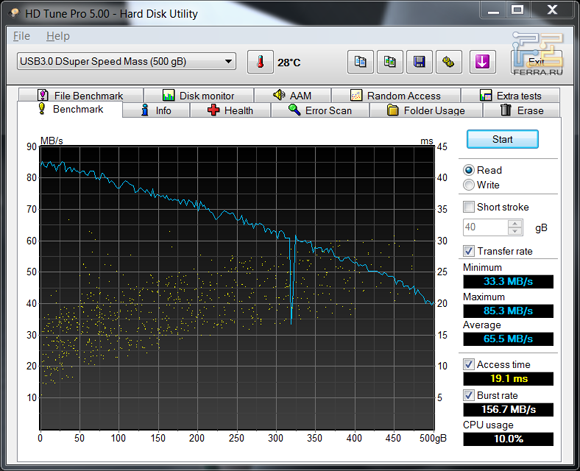580x471 pixels.
Task: Toggle the Burst rate checkbox
Action: (x=469, y=395)
